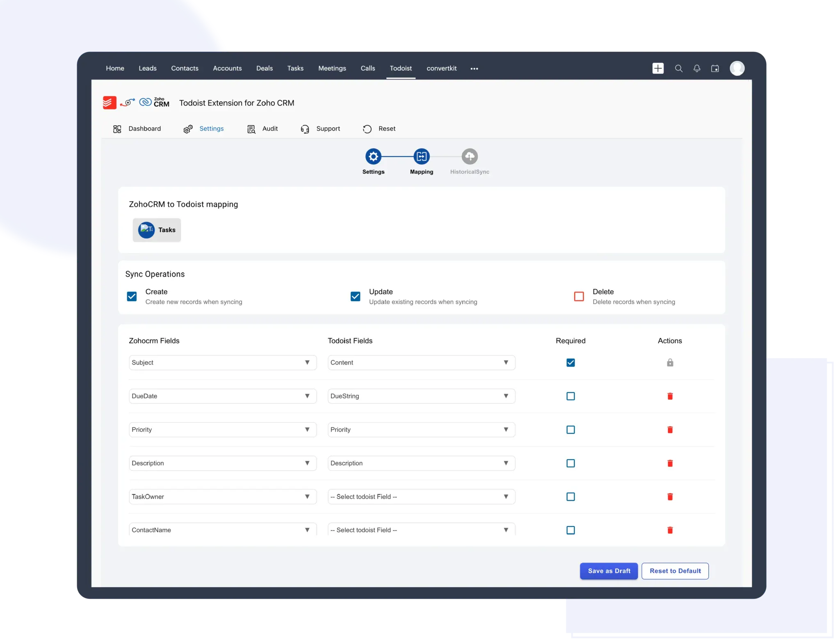Delete the DueDate mapping row
Screen dimensions: 840x639
(670, 396)
